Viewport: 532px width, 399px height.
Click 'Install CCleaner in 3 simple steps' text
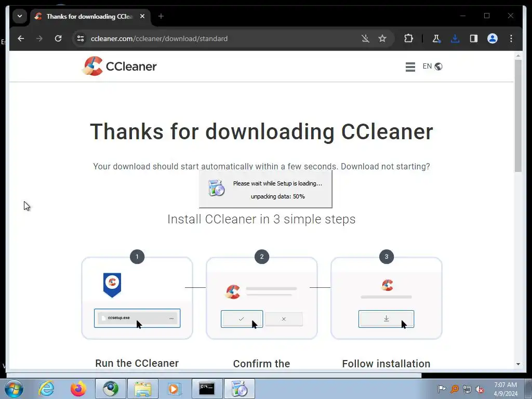(262, 219)
